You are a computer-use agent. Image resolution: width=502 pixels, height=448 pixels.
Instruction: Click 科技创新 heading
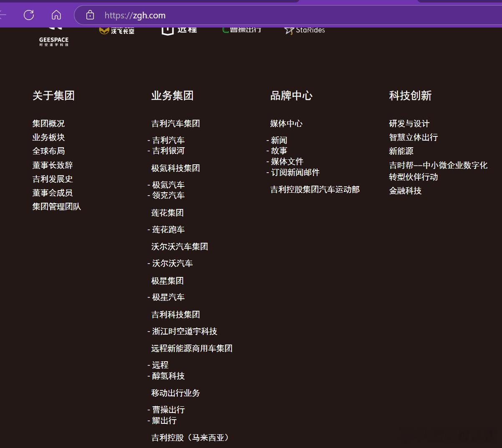click(x=410, y=96)
